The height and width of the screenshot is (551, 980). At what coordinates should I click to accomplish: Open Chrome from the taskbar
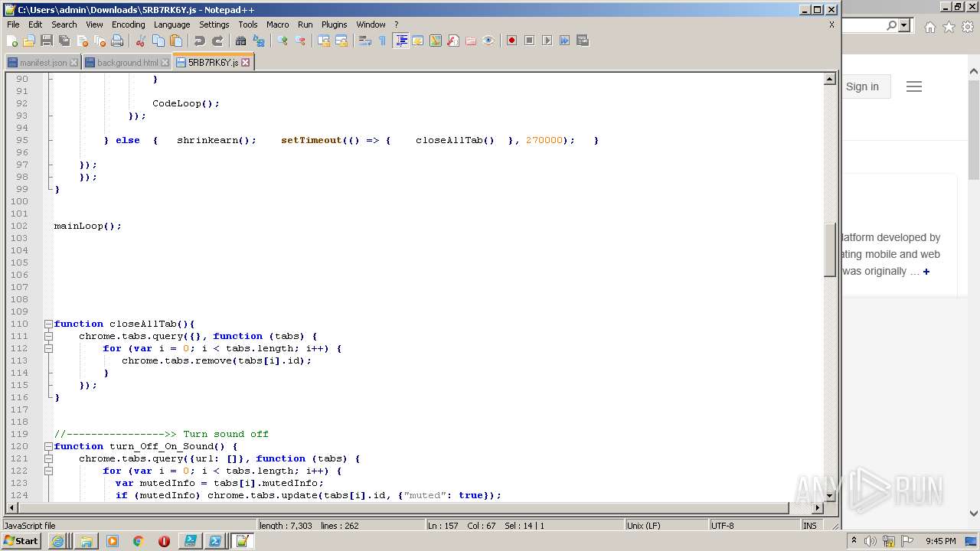pyautogui.click(x=138, y=541)
